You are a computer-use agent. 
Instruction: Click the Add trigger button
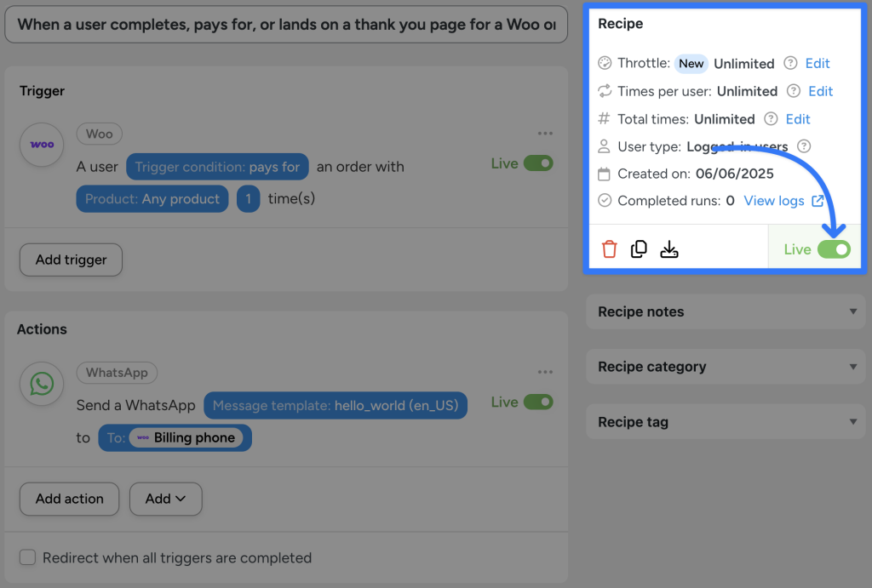tap(70, 260)
